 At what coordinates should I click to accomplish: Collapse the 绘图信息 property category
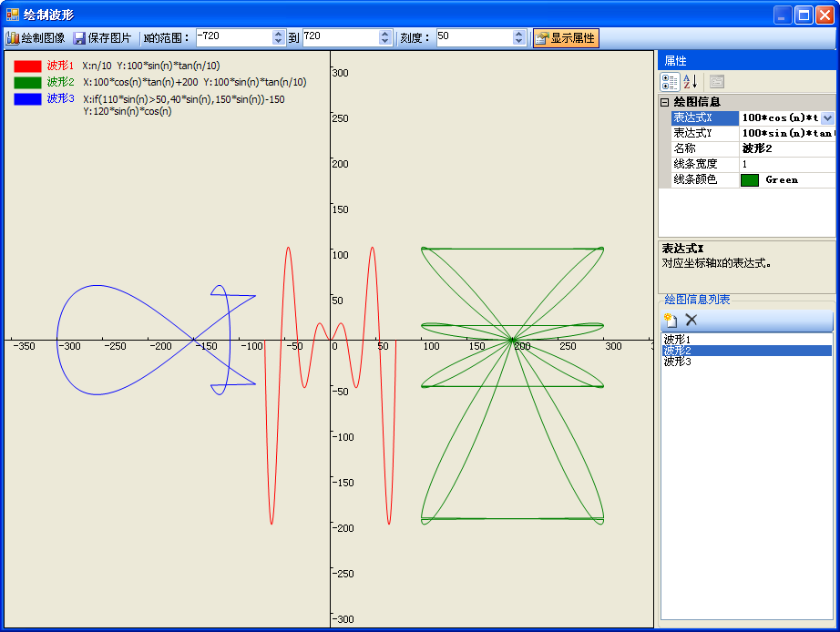pos(665,103)
